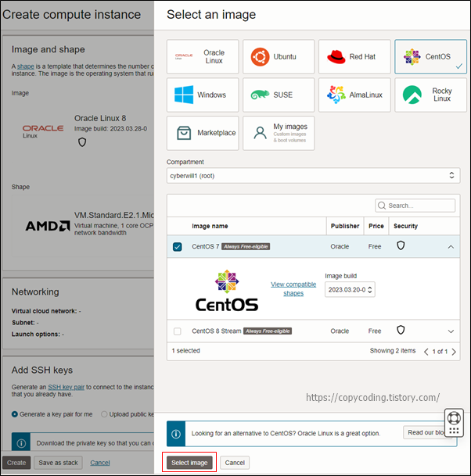
Task: Open the Marketplace image tile
Action: click(x=203, y=134)
